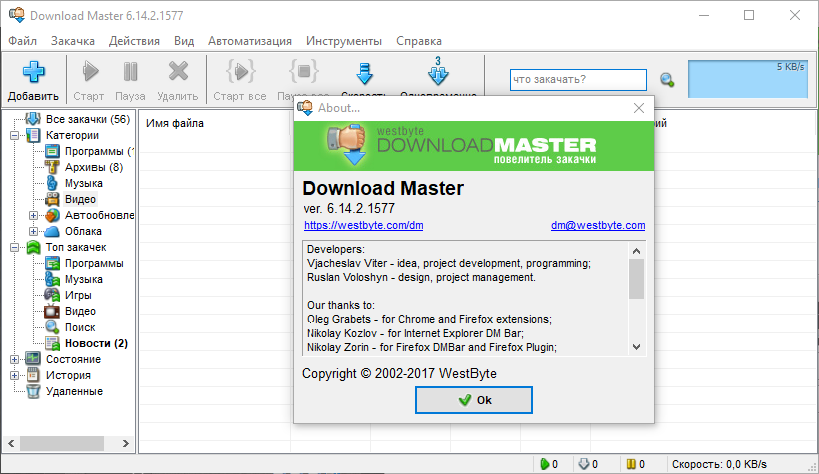This screenshot has height=474, width=819.
Task: Click the Старт play toolbar icon
Action: point(89,72)
